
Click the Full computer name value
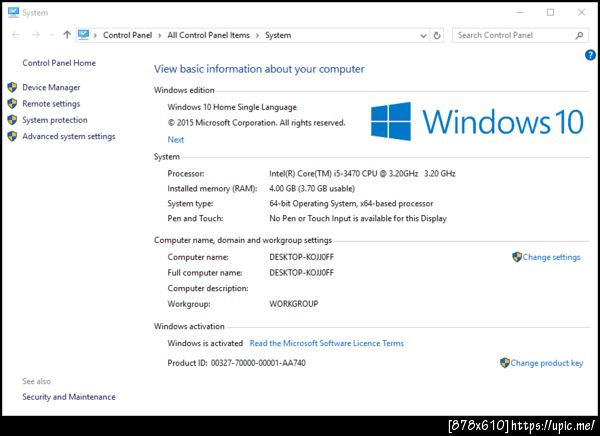(302, 273)
